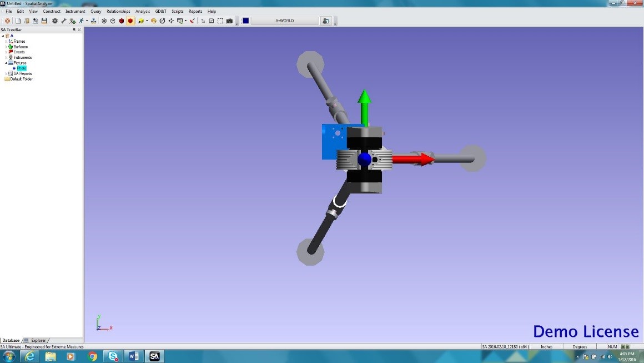The width and height of the screenshot is (644, 363).
Task: Collapse the Pictures tree node
Action: click(x=6, y=63)
